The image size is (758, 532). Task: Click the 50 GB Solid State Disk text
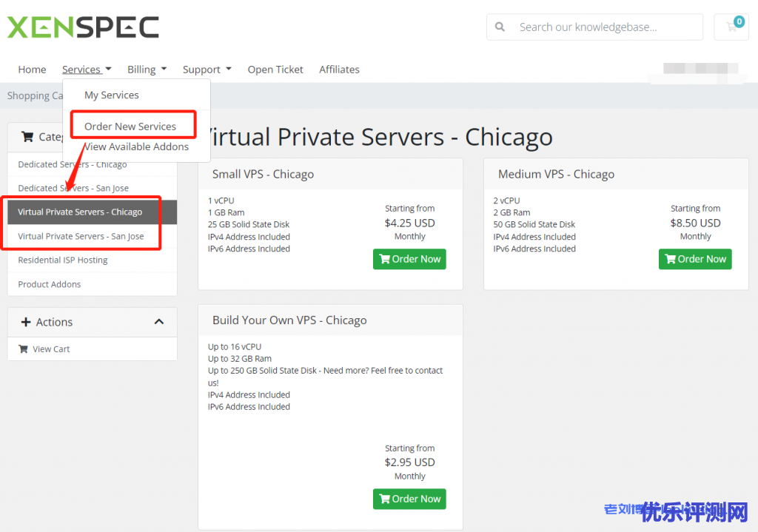coord(534,224)
